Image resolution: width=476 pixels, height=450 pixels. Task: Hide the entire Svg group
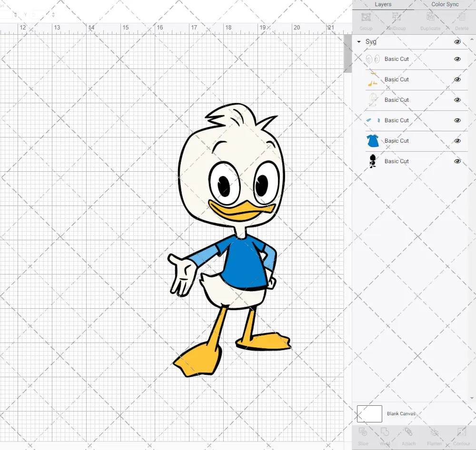pos(457,41)
